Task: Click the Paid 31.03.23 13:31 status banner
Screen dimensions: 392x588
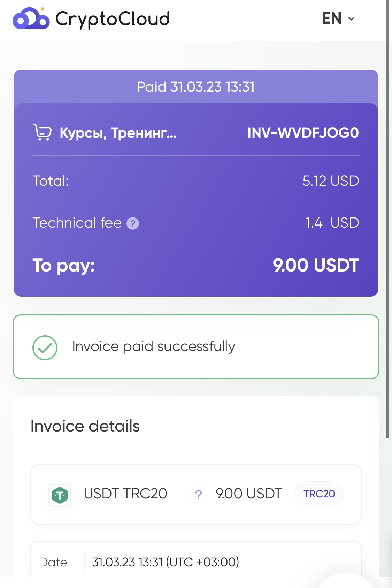Action: pyautogui.click(x=196, y=87)
